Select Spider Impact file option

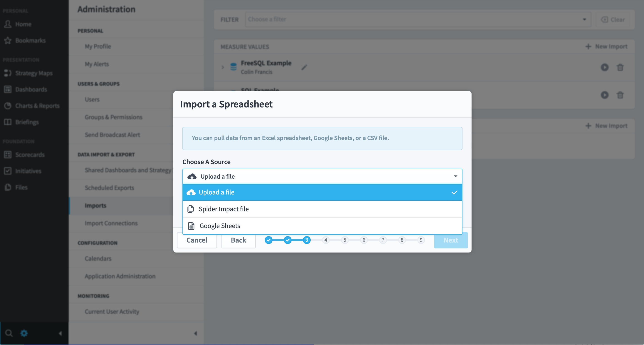pyautogui.click(x=322, y=209)
